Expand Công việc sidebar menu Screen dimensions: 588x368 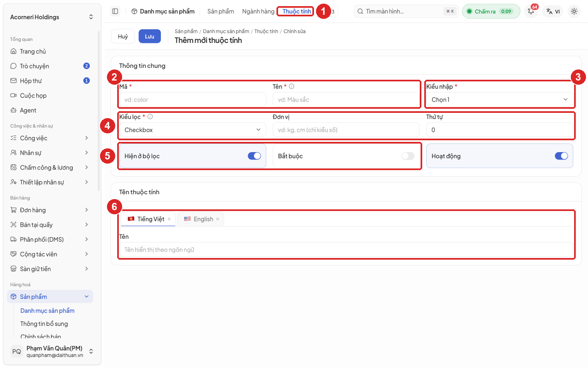pos(50,138)
